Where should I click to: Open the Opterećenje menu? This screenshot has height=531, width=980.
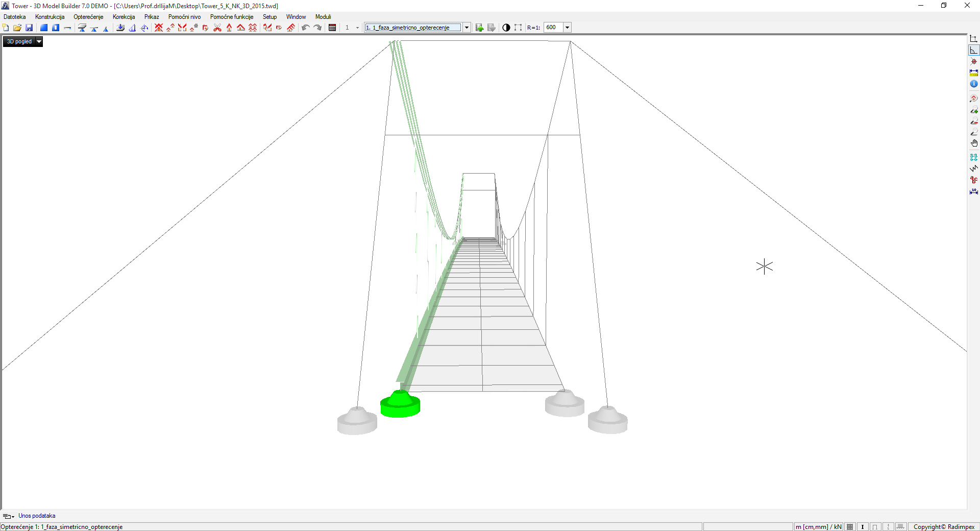88,17
